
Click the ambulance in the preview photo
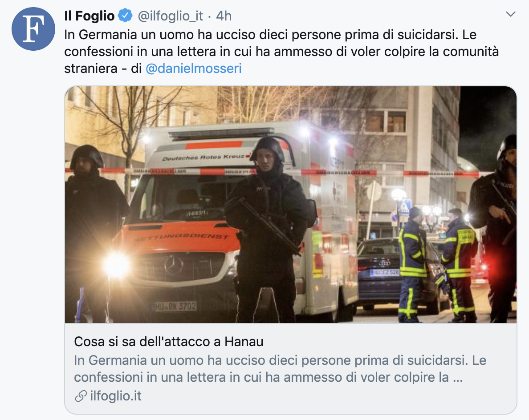tap(236, 219)
